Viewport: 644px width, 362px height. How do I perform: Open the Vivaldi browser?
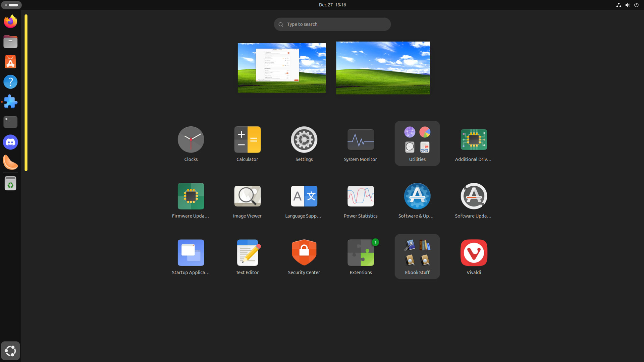[474, 257]
